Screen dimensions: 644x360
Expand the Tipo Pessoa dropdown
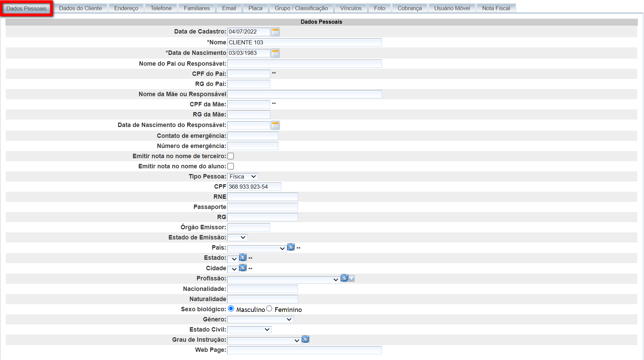[x=242, y=176]
